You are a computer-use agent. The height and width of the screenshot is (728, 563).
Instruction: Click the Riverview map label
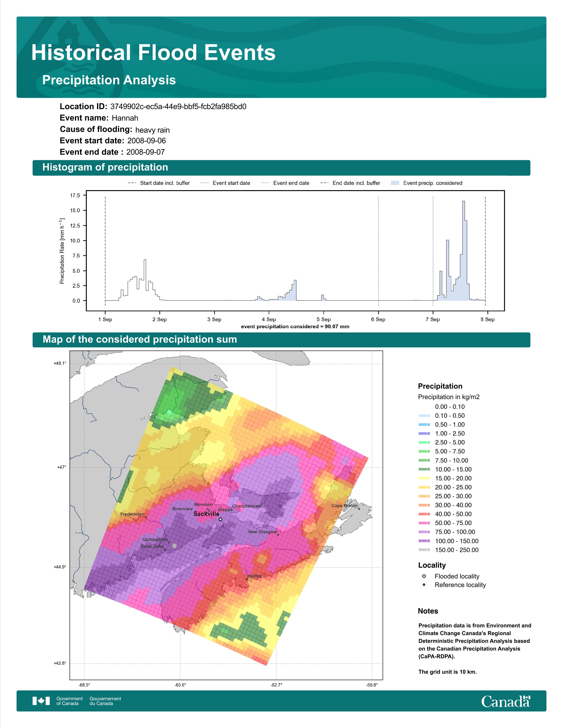pos(182,509)
